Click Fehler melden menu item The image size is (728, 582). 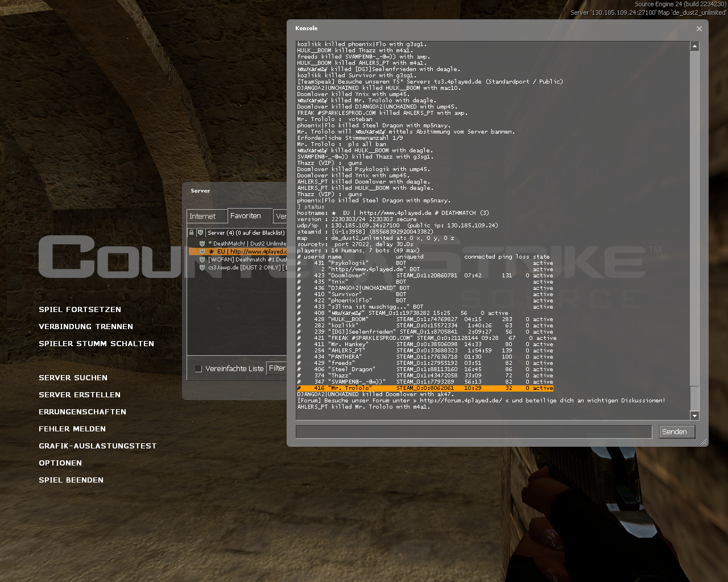[72, 429]
